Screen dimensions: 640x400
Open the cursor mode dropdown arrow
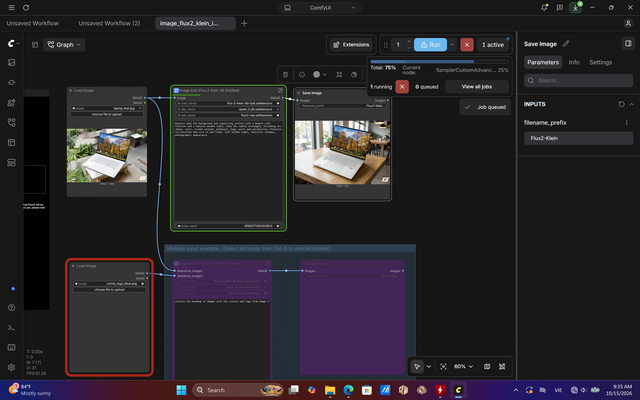pos(429,367)
